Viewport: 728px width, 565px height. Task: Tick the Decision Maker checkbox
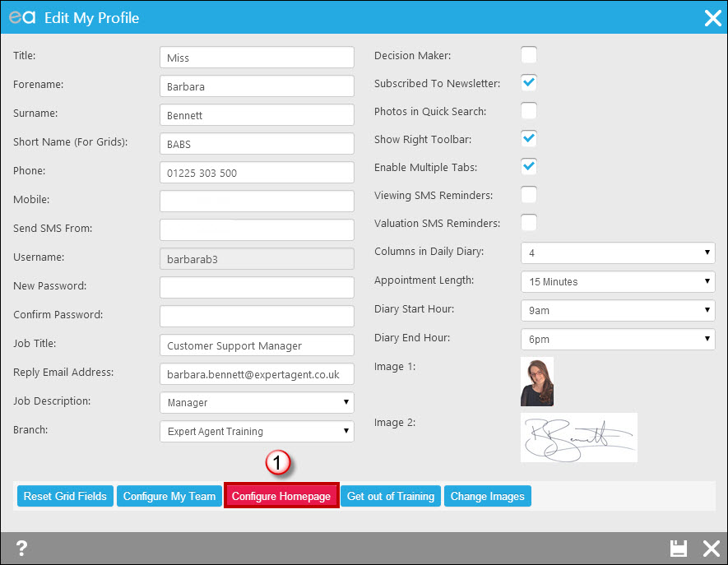point(528,55)
